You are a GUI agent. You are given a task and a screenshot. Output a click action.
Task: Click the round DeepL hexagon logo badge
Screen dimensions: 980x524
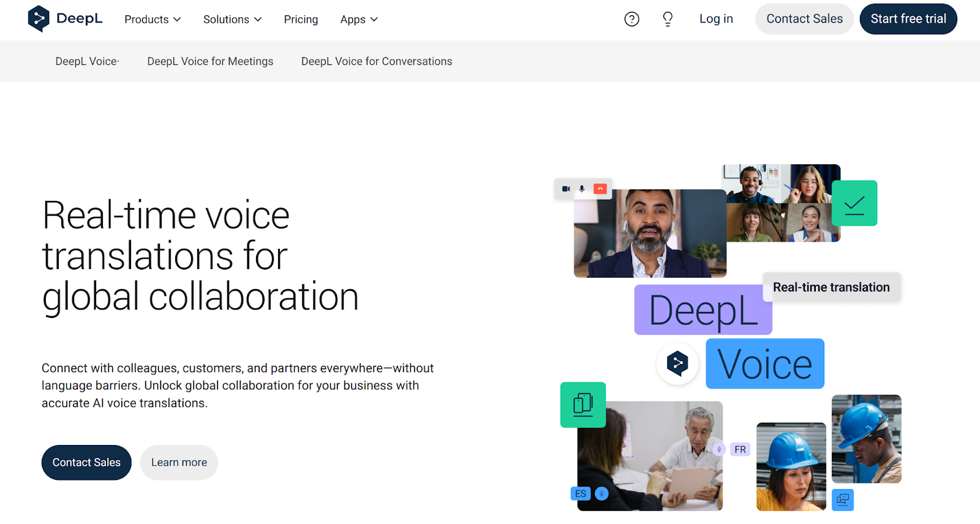(x=677, y=363)
